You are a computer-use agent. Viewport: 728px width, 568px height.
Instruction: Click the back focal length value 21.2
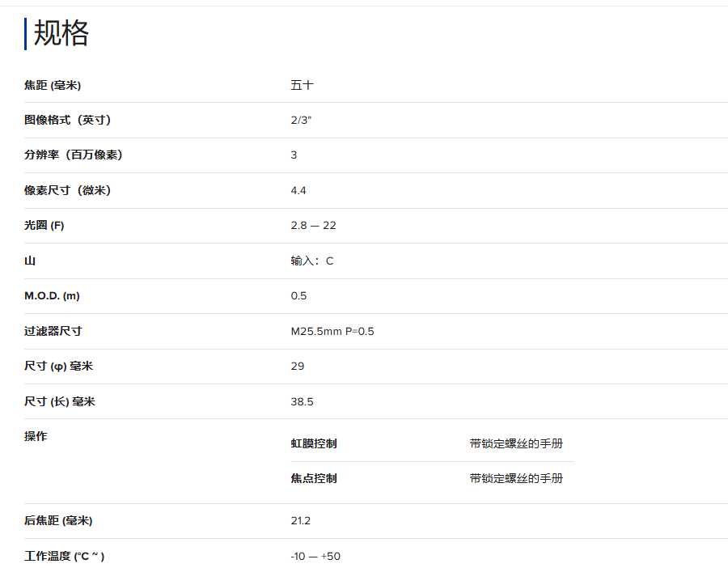click(x=300, y=520)
